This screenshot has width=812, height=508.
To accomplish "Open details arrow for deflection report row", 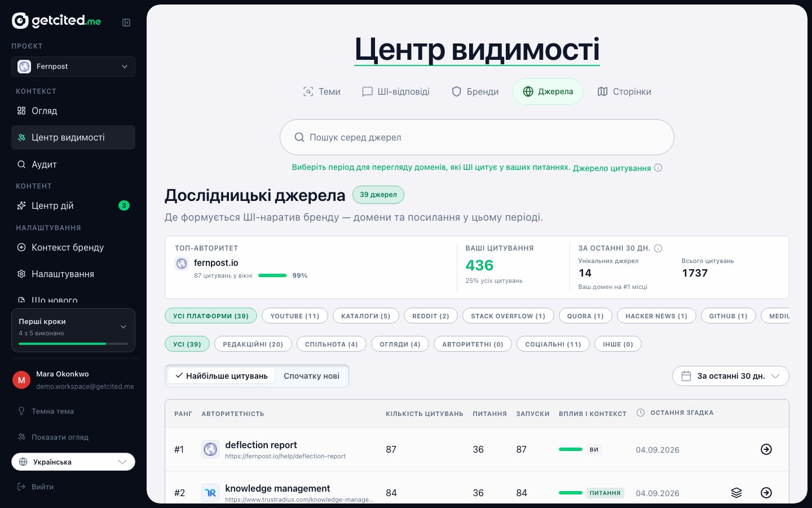I will pos(766,449).
